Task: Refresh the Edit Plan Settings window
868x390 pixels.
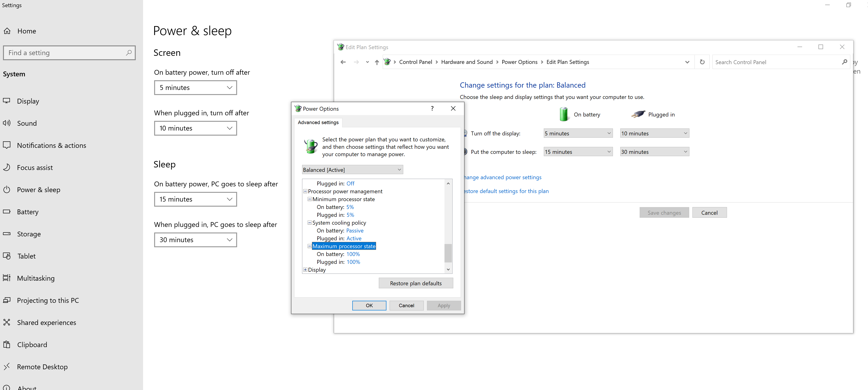Action: click(x=702, y=62)
